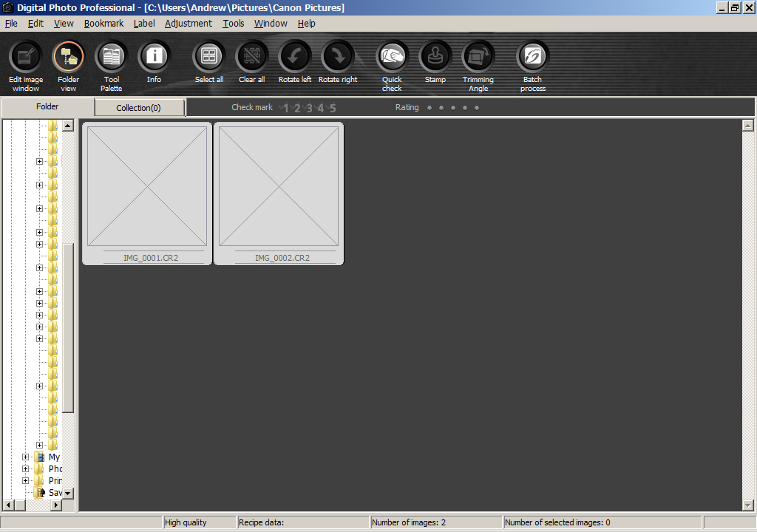The height and width of the screenshot is (532, 757).
Task: Open the File menu
Action: tap(11, 23)
